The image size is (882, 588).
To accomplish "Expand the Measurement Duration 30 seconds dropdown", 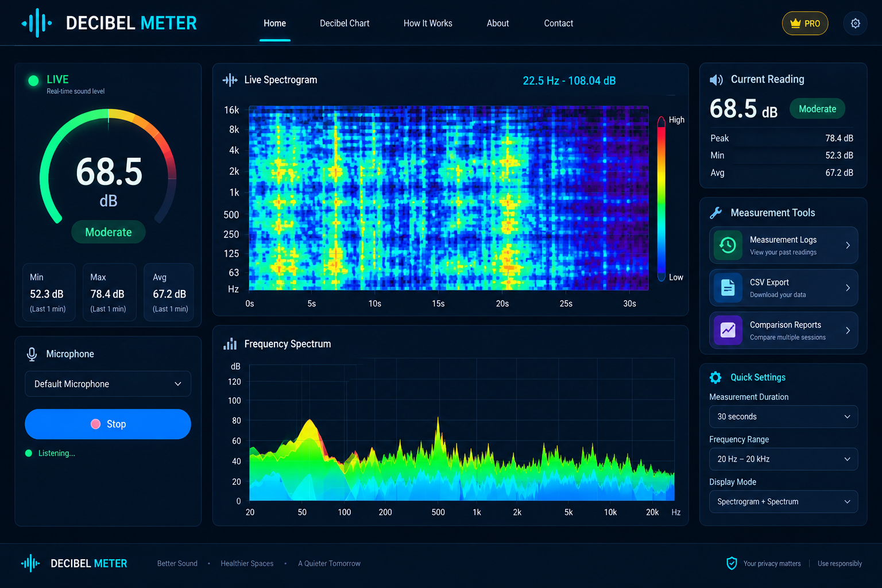I will pos(783,417).
